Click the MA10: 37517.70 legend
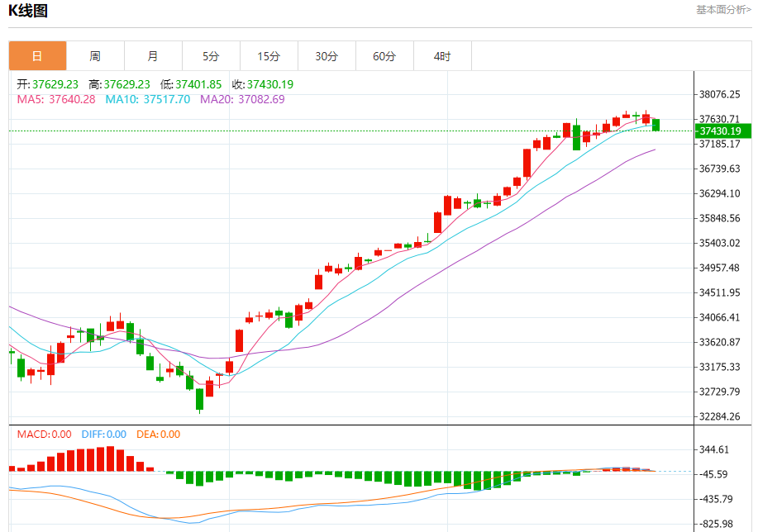Screen dimensions: 758x532 [148, 99]
